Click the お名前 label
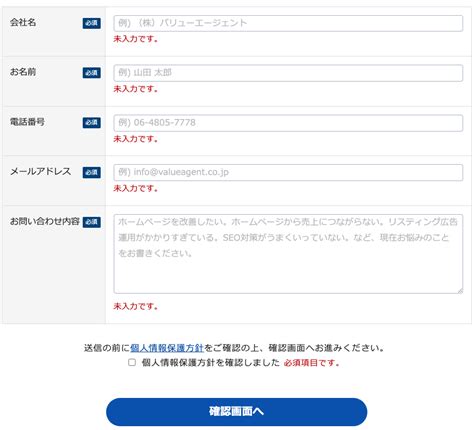The height and width of the screenshot is (430, 474). (23, 72)
